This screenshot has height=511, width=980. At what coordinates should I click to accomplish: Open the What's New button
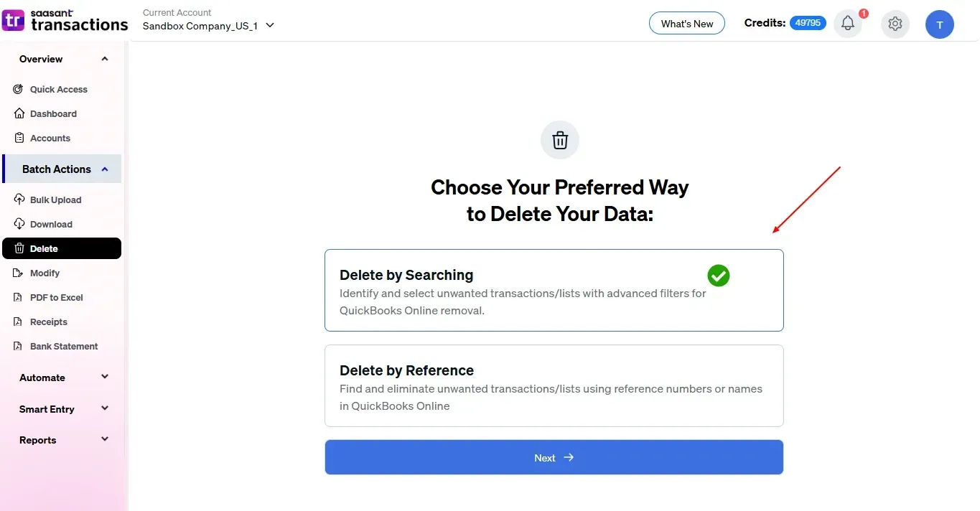(687, 24)
